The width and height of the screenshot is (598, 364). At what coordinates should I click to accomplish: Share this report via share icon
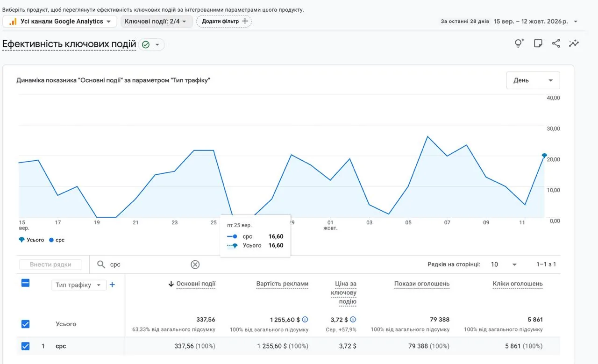(556, 43)
